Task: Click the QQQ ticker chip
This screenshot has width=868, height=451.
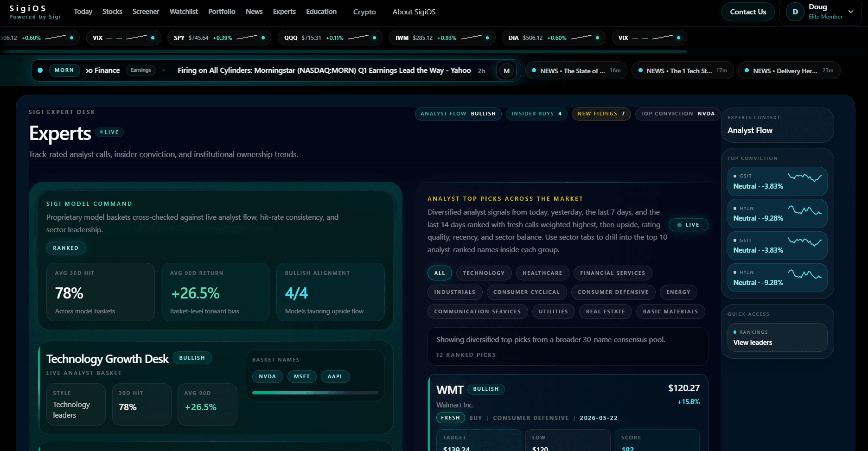Action: click(330, 38)
